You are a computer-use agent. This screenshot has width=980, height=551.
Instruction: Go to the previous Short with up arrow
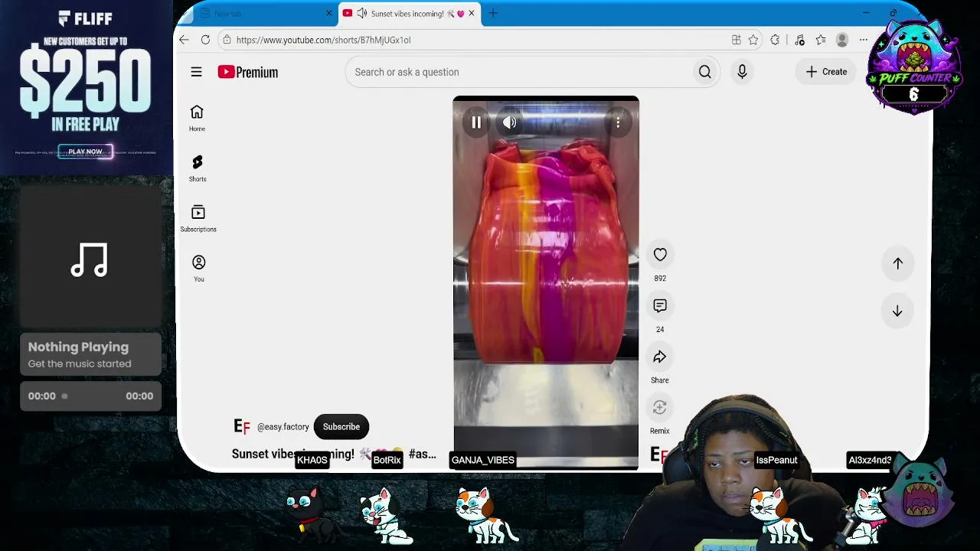[897, 263]
